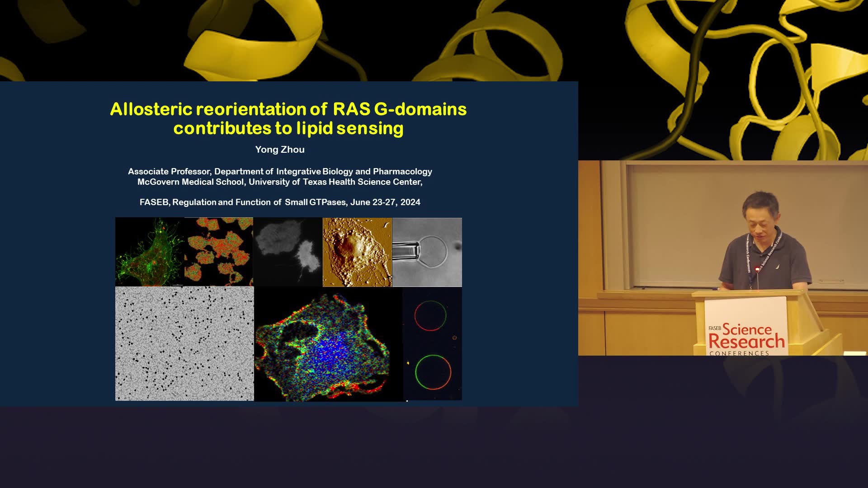The width and height of the screenshot is (868, 488).
Task: Open the electron microscopy gold particle image
Action: click(x=184, y=343)
